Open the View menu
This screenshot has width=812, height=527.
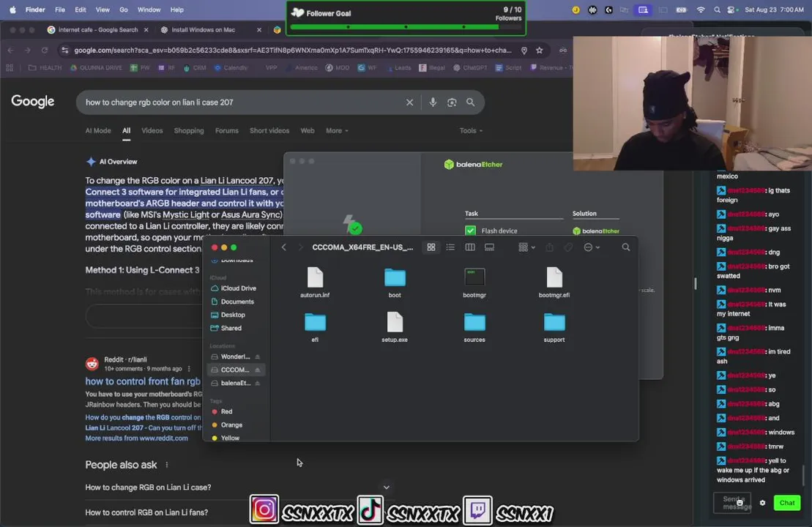[103, 10]
